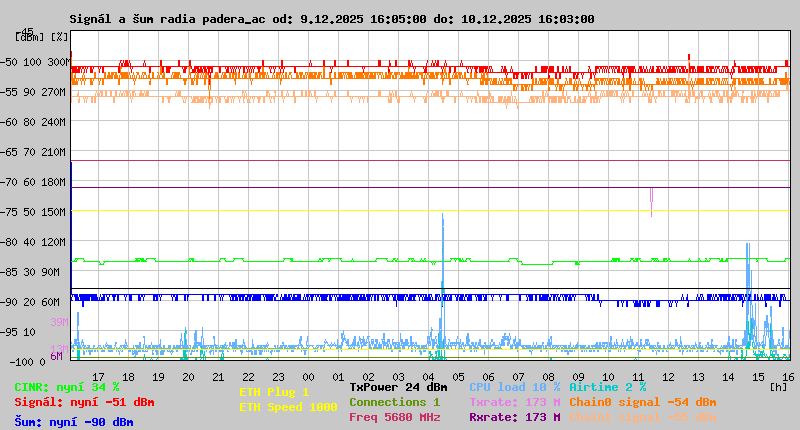Click the tall CPU load spike after 04h

[x=442, y=281]
